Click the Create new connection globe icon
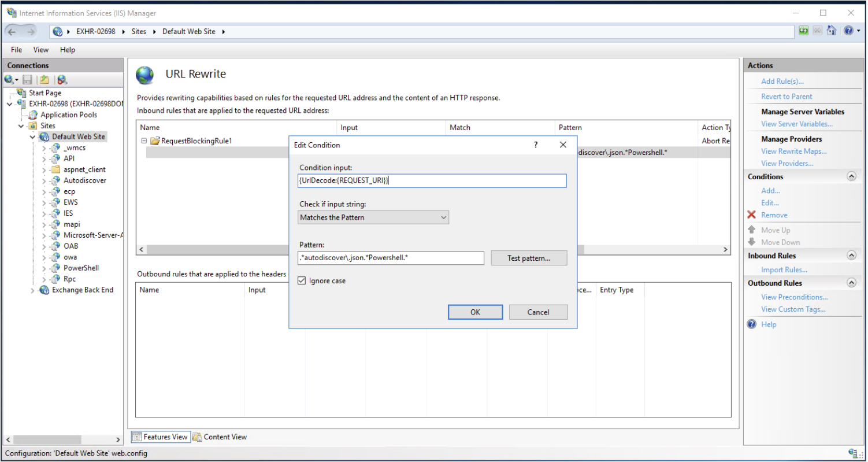 (x=10, y=80)
